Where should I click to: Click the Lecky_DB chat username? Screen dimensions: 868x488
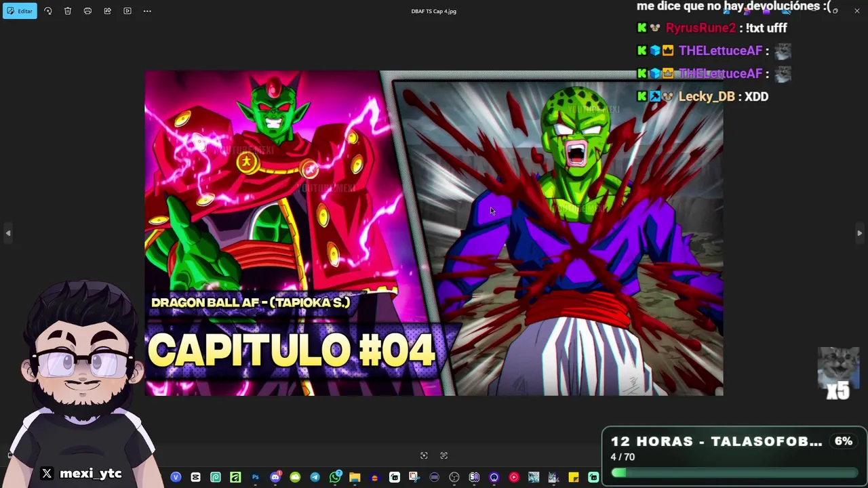707,96
